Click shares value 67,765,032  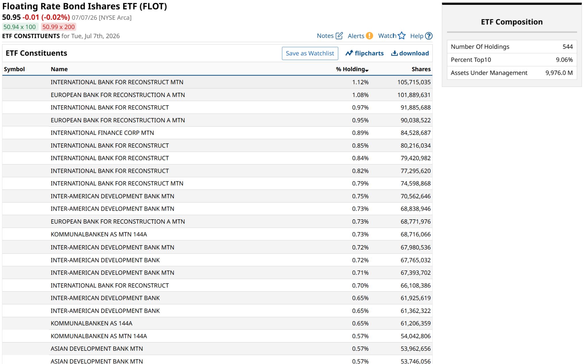[416, 260]
